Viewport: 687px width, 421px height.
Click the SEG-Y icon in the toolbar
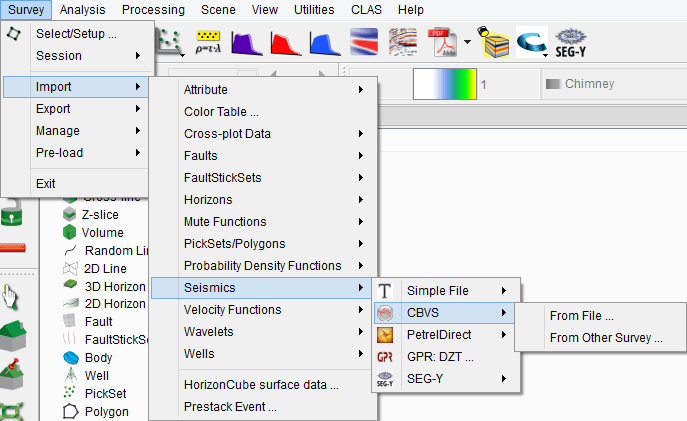pos(571,42)
